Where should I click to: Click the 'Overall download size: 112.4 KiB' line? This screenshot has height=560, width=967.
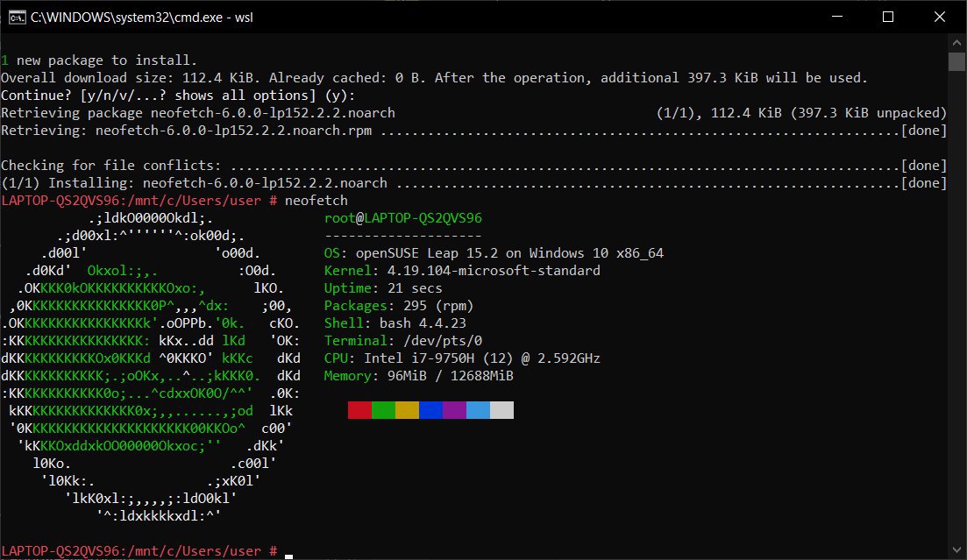[434, 78]
